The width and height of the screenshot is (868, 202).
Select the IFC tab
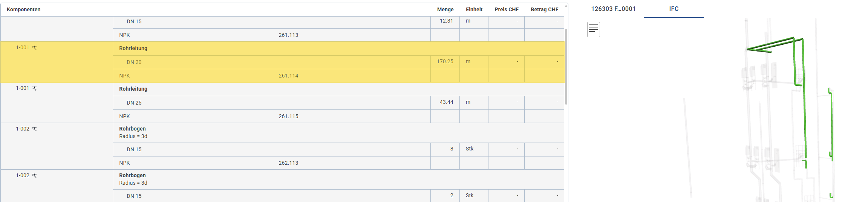[x=674, y=9]
